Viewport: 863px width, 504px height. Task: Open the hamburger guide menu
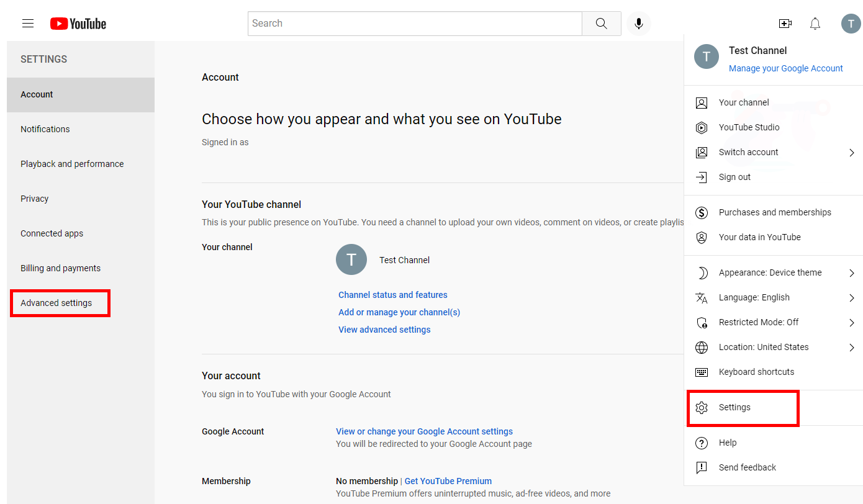tap(28, 24)
